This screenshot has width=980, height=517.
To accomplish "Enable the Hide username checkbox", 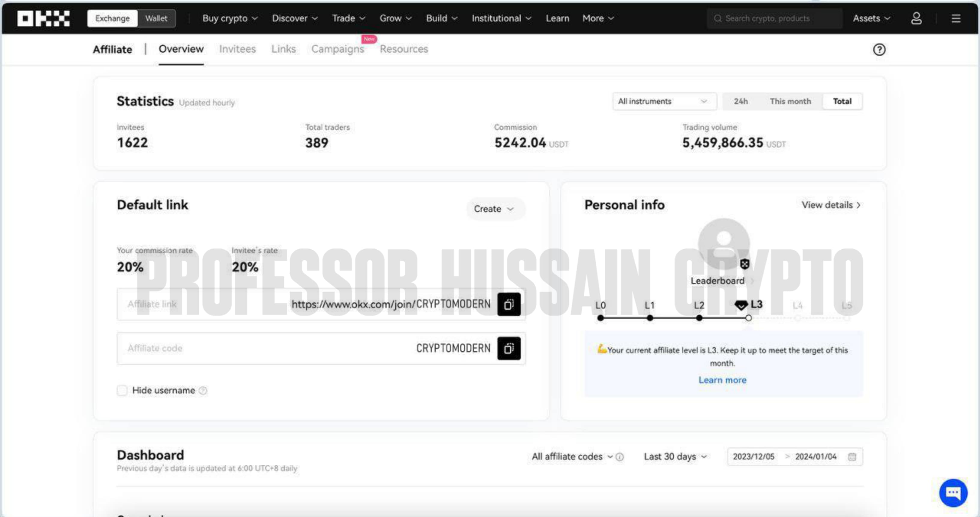I will 122,390.
